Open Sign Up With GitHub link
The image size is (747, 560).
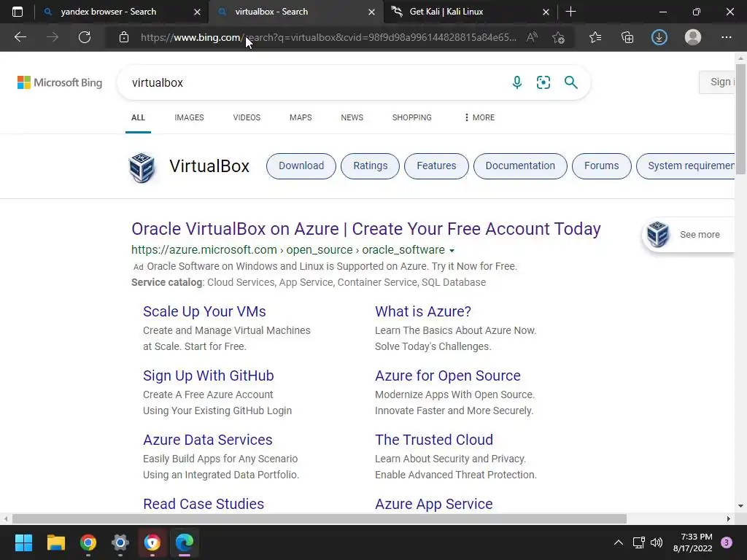tap(209, 376)
